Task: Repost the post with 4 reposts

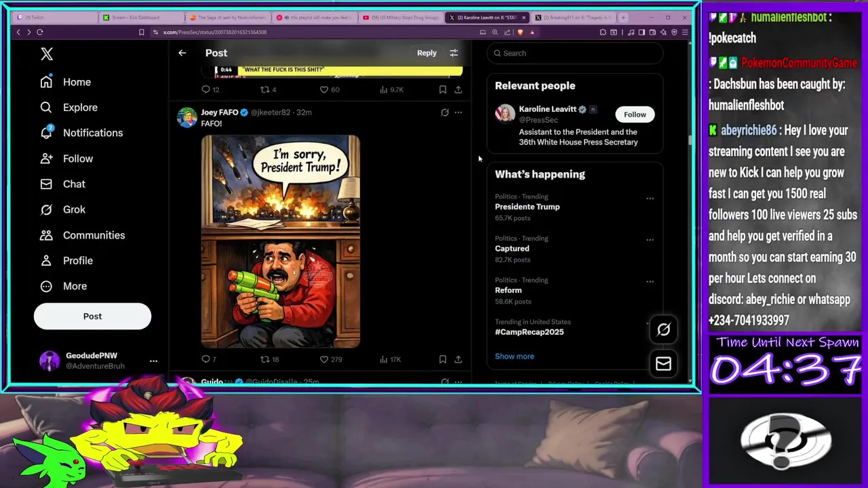Action: 269,89
